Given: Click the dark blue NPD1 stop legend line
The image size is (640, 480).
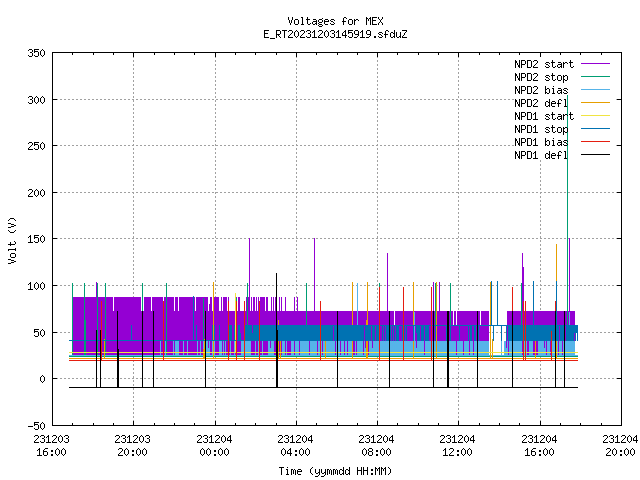Looking at the screenshot, I should tap(595, 129).
